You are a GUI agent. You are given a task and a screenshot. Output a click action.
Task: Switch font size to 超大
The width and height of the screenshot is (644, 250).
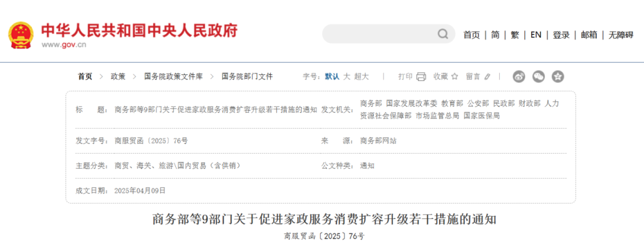(361, 76)
